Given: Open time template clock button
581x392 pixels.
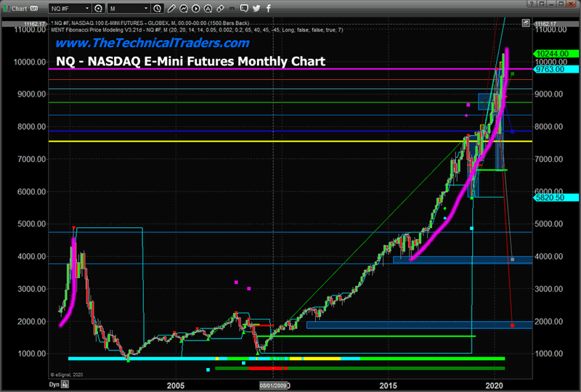Looking at the screenshot, I should (x=157, y=8).
